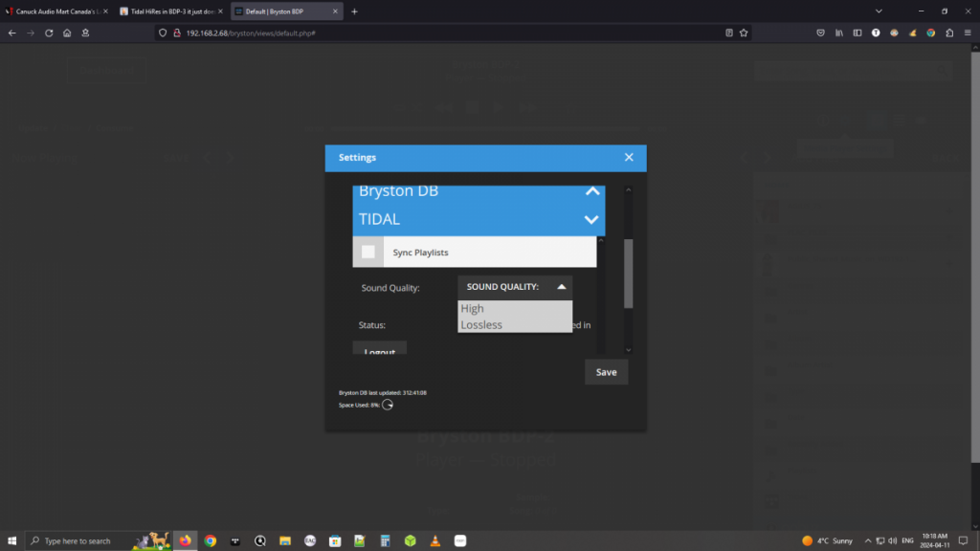Click the address bar URL
Image resolution: width=980 pixels, height=551 pixels.
tap(251, 33)
